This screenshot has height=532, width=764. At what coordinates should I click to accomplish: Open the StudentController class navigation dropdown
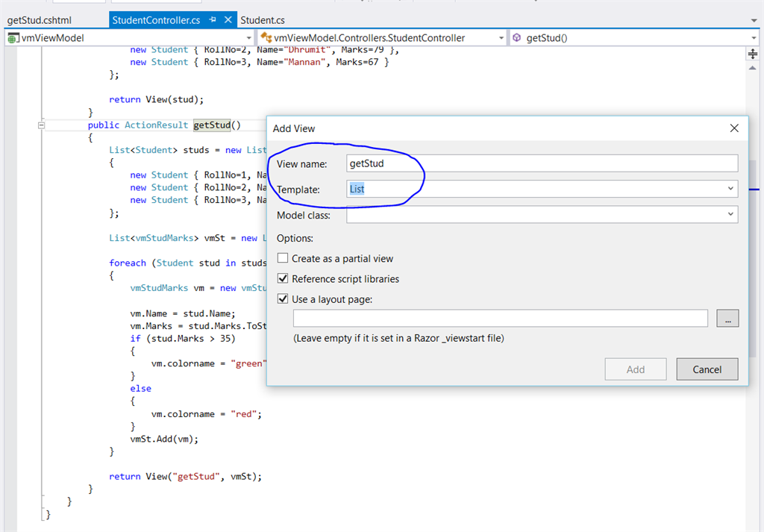(501, 38)
